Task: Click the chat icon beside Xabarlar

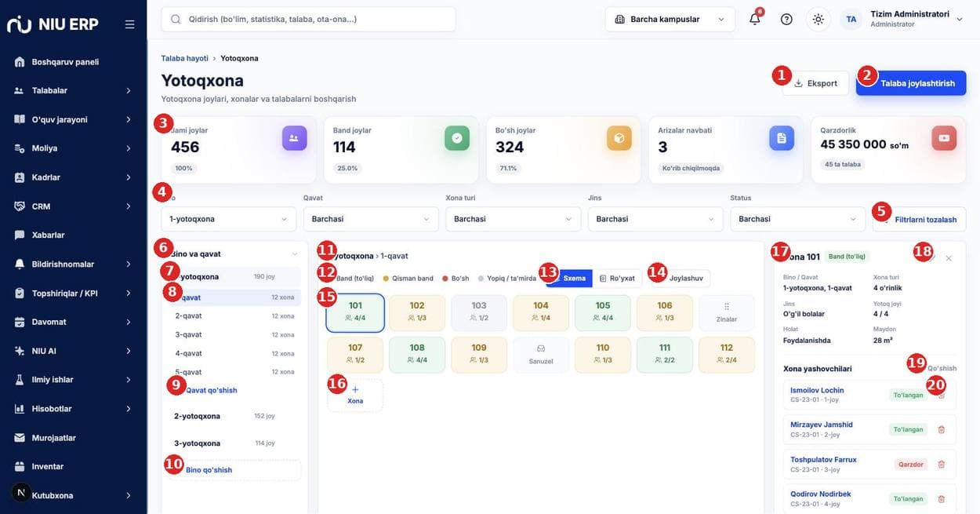Action: tap(20, 235)
